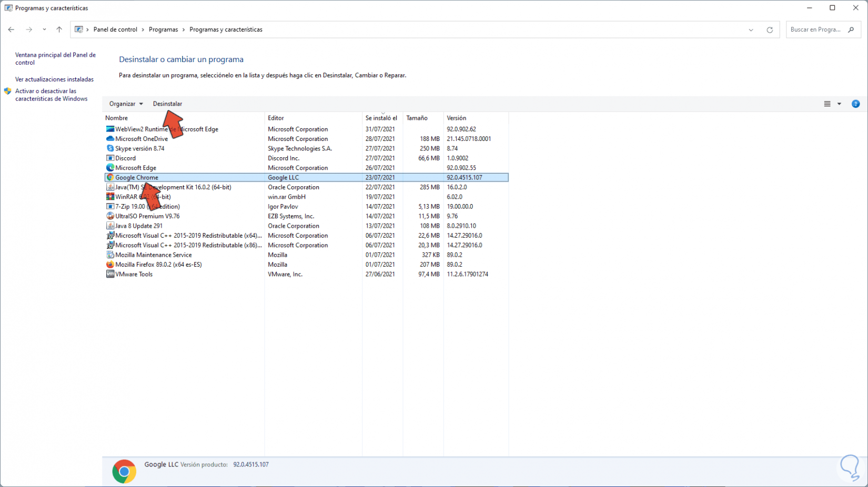Screen dimensions: 868x487
Task: Click the Visual C++ Redistributable (x86) icon
Action: coord(110,245)
